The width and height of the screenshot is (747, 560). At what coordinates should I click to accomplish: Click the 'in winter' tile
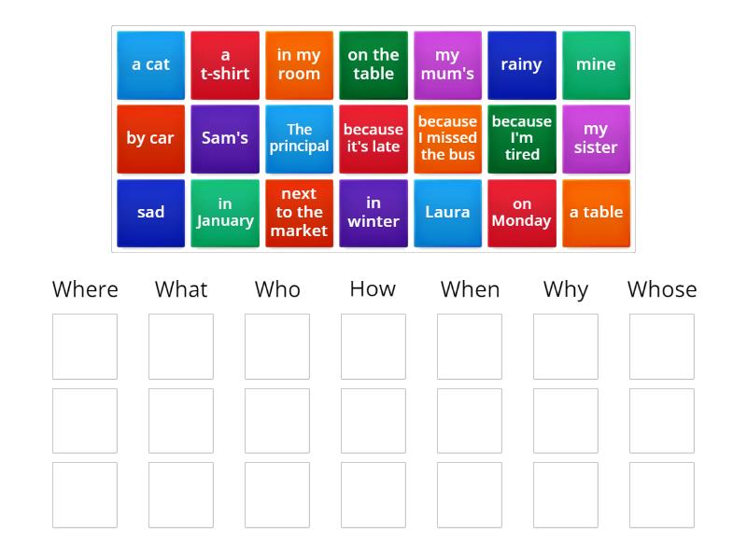click(373, 213)
